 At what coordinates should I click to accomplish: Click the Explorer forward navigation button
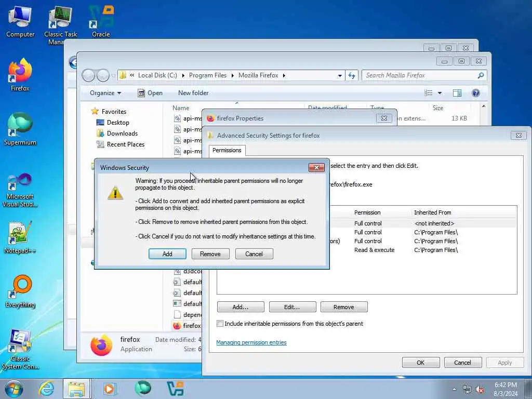point(103,75)
